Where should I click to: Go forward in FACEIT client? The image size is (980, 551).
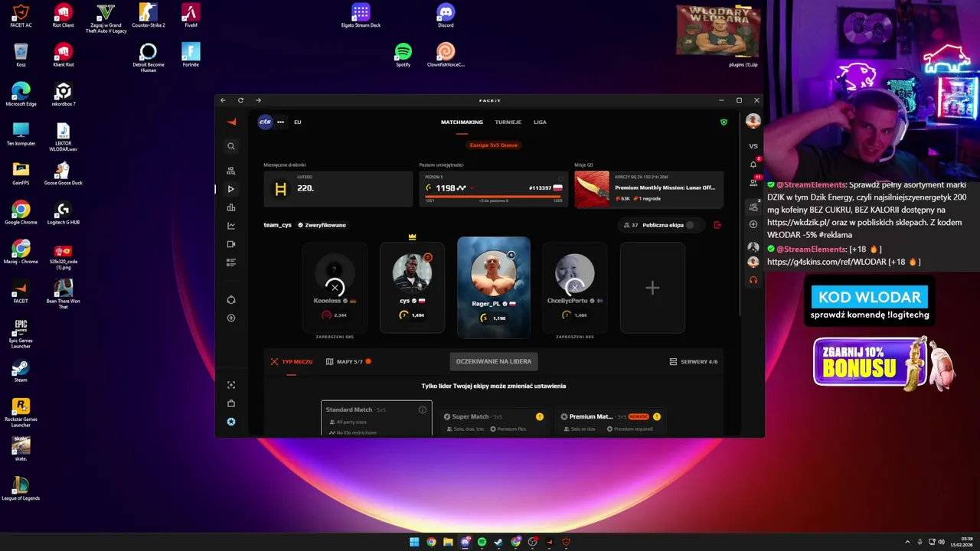(258, 100)
